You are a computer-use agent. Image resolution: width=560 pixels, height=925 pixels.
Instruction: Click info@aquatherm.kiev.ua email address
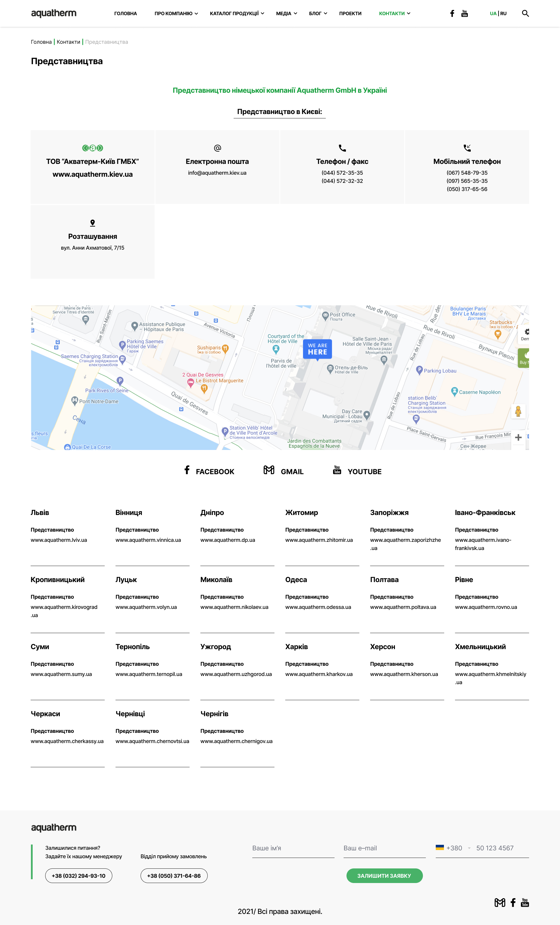point(218,173)
